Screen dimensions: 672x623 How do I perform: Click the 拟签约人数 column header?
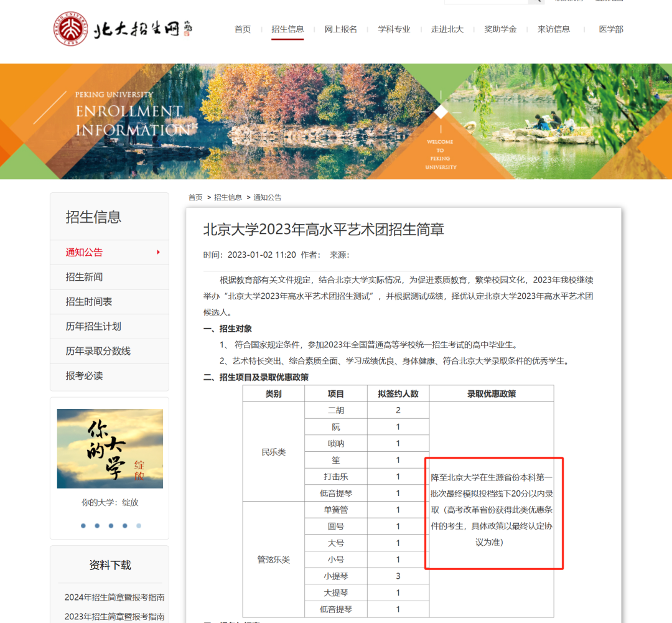[398, 393]
